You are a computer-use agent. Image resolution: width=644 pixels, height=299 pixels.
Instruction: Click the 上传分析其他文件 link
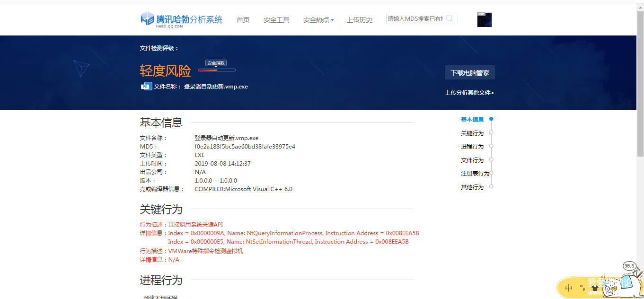pos(469,93)
